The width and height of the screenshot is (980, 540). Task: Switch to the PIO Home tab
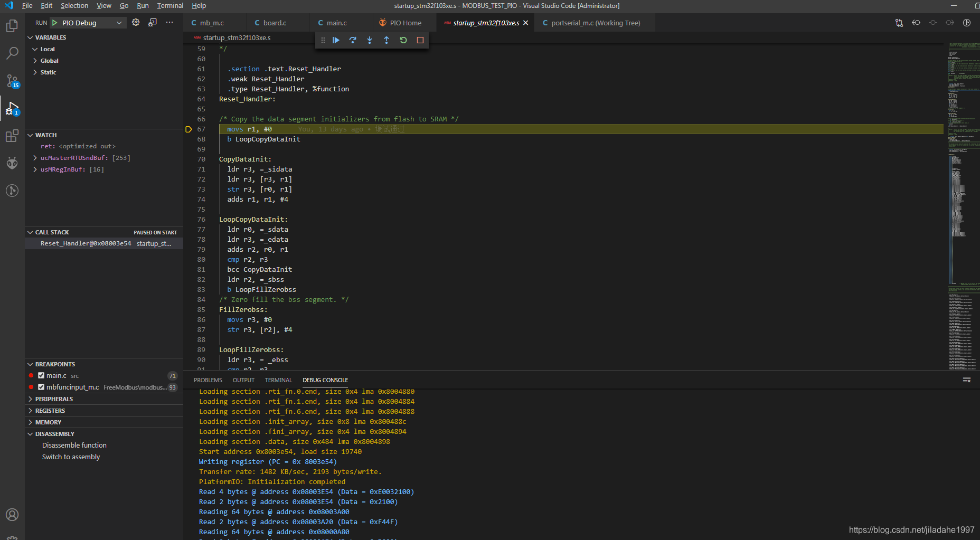405,23
